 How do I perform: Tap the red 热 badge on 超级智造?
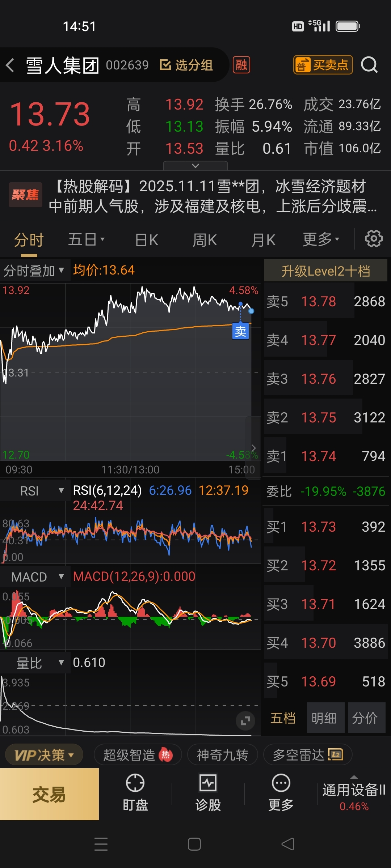pyautogui.click(x=165, y=755)
